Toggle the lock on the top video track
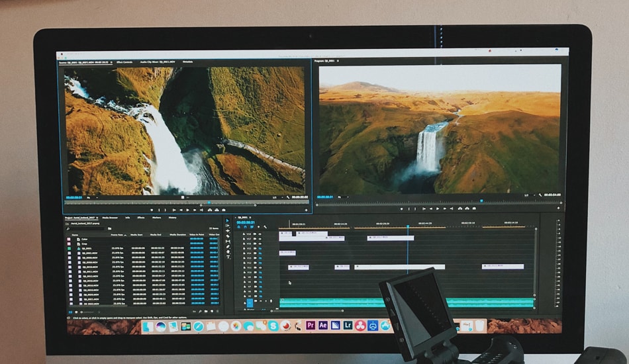The image size is (629, 364). [x=242, y=234]
